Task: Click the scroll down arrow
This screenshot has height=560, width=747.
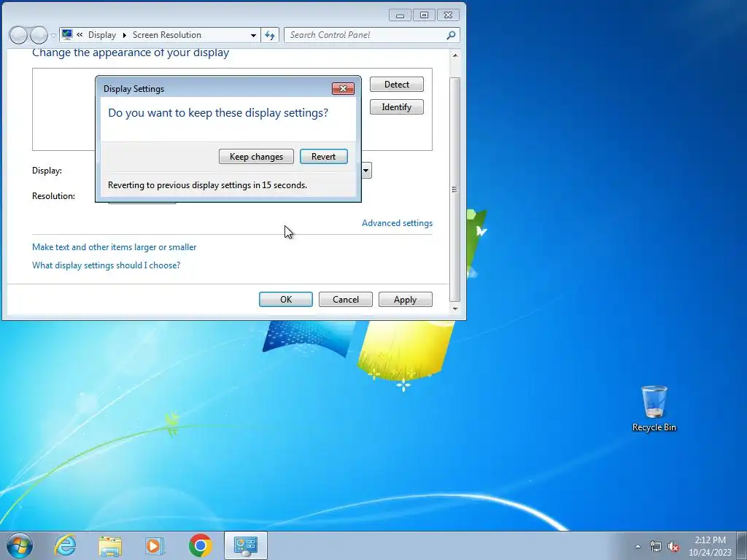Action: pyautogui.click(x=455, y=308)
